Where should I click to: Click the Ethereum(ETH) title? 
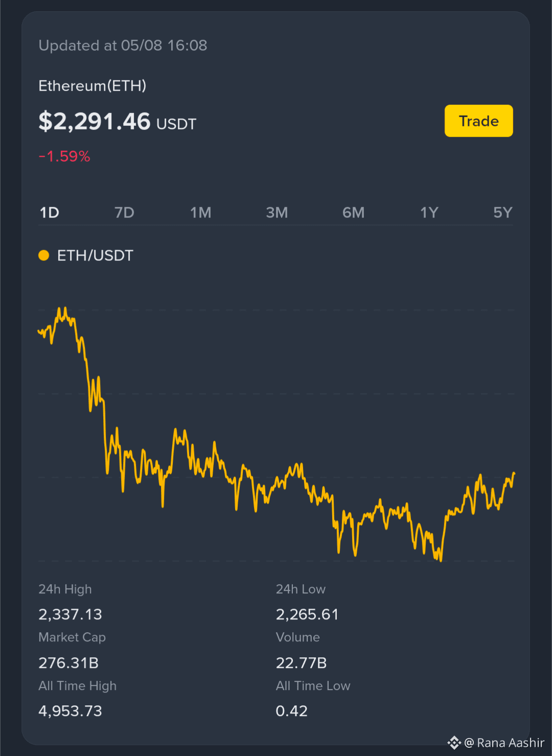pyautogui.click(x=93, y=85)
